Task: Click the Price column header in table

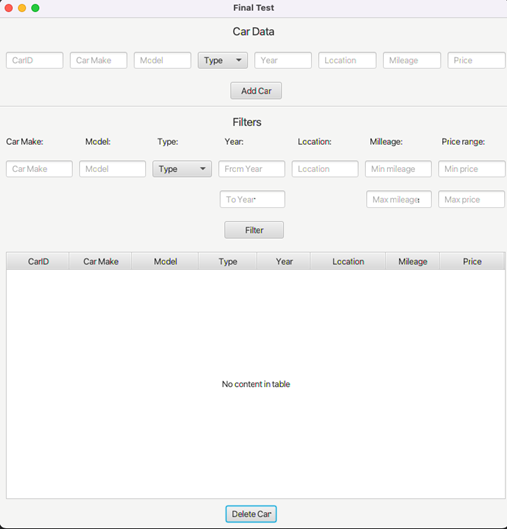Action: pos(472,261)
